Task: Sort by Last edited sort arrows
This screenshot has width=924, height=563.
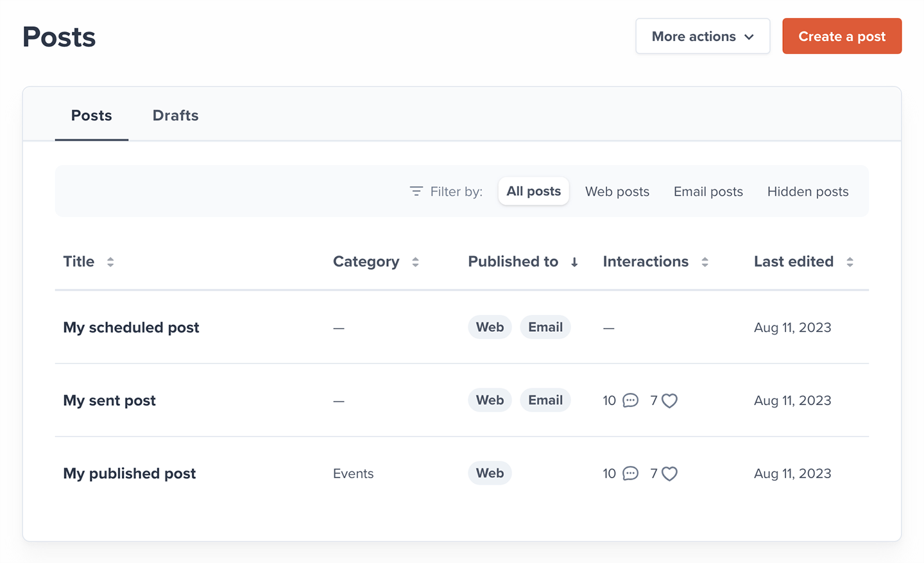Action: (x=850, y=262)
